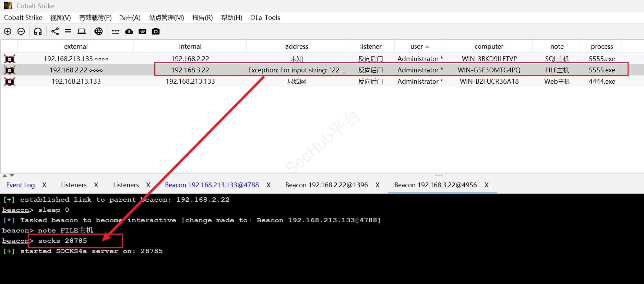Screen dimensions: 644x284
Task: Click the 5555.exe cell in SQL主机 row
Action: (602, 59)
